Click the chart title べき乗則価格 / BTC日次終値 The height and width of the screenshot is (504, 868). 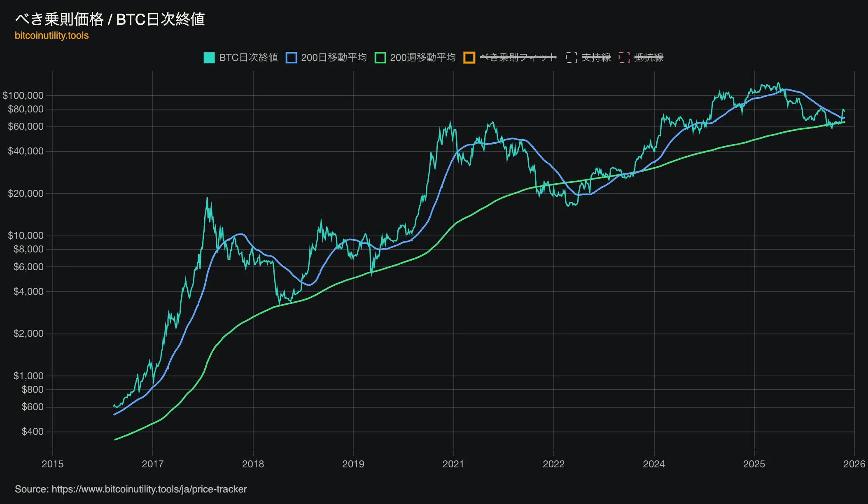click(x=110, y=19)
